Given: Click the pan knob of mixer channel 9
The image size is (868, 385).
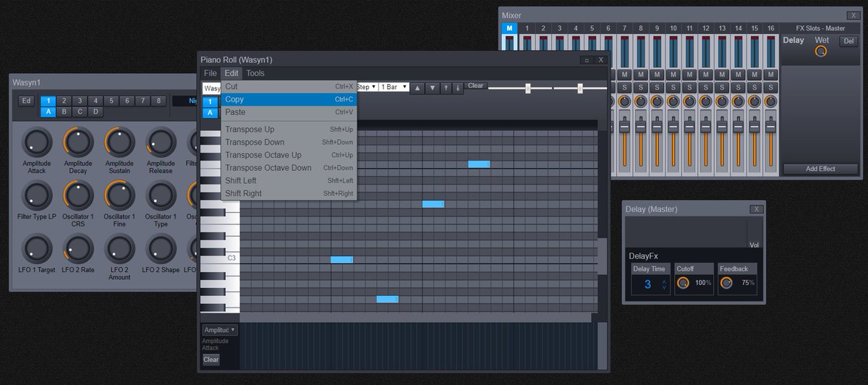Looking at the screenshot, I should click(657, 102).
